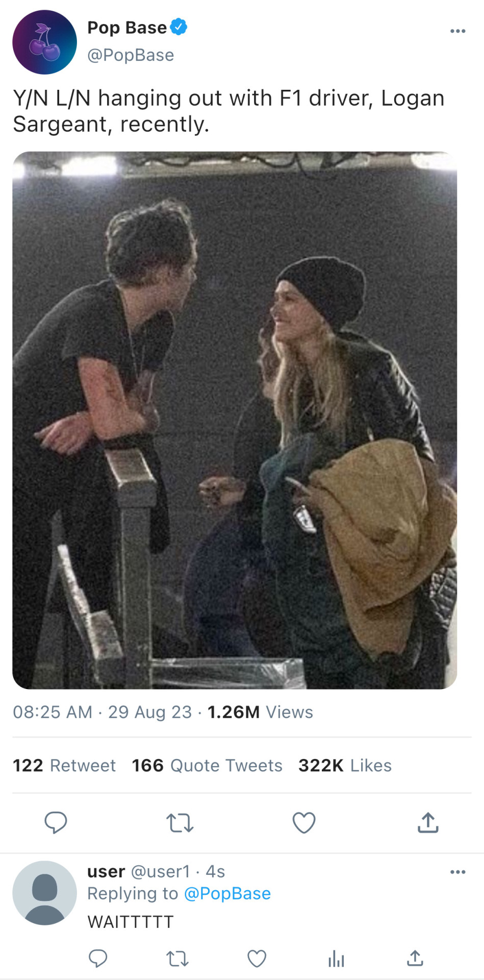Image resolution: width=484 pixels, height=980 pixels.
Task: Click the @PopBase mention link in reply
Action: coord(227,893)
